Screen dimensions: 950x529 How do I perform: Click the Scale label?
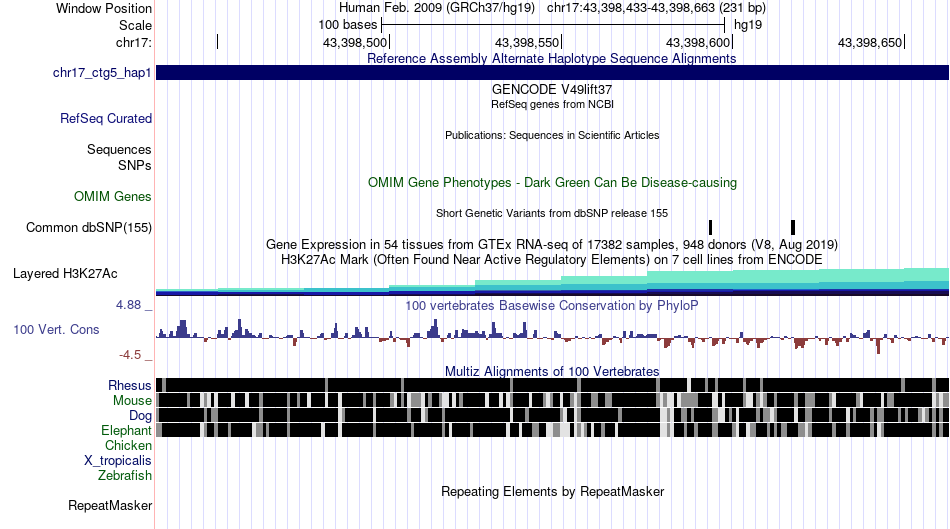click(x=135, y=25)
